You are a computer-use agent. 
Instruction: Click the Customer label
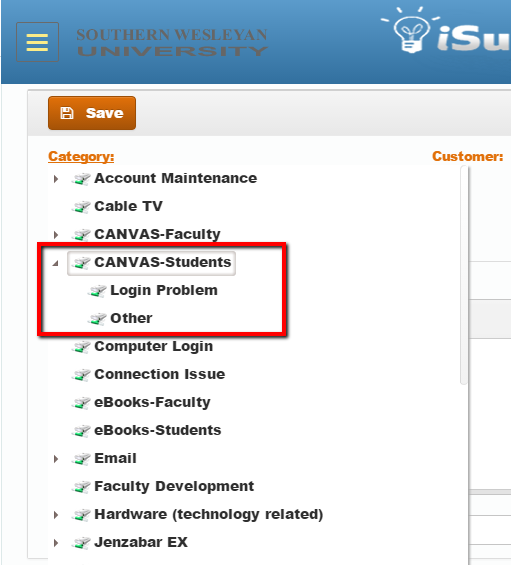coord(467,156)
